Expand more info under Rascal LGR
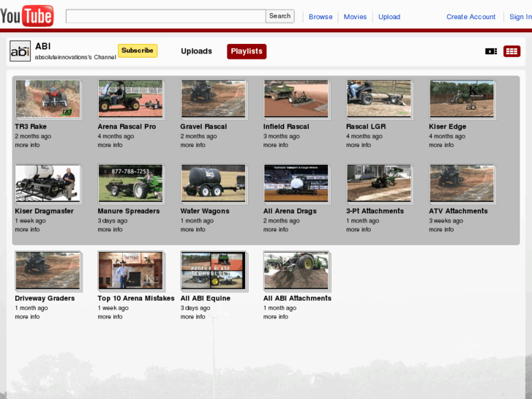532x399 pixels. [359, 145]
